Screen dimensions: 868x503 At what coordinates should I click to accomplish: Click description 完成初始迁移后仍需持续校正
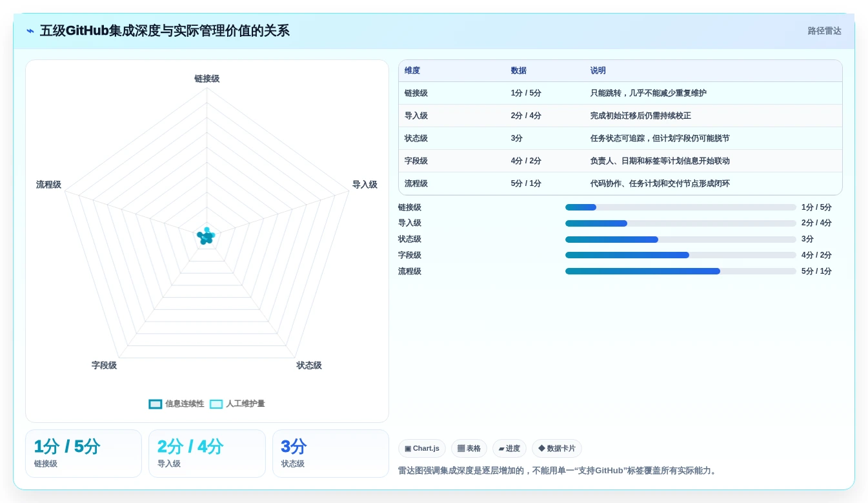[640, 116]
